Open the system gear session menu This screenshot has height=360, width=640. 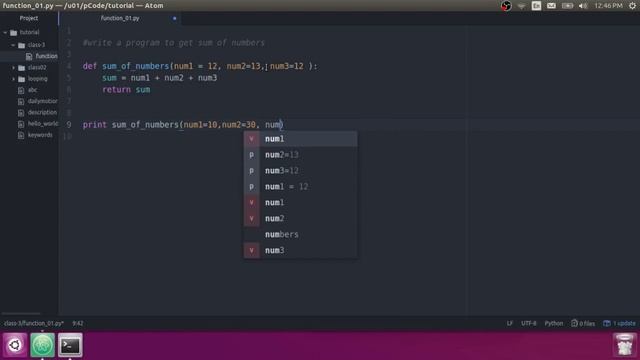[x=632, y=6]
